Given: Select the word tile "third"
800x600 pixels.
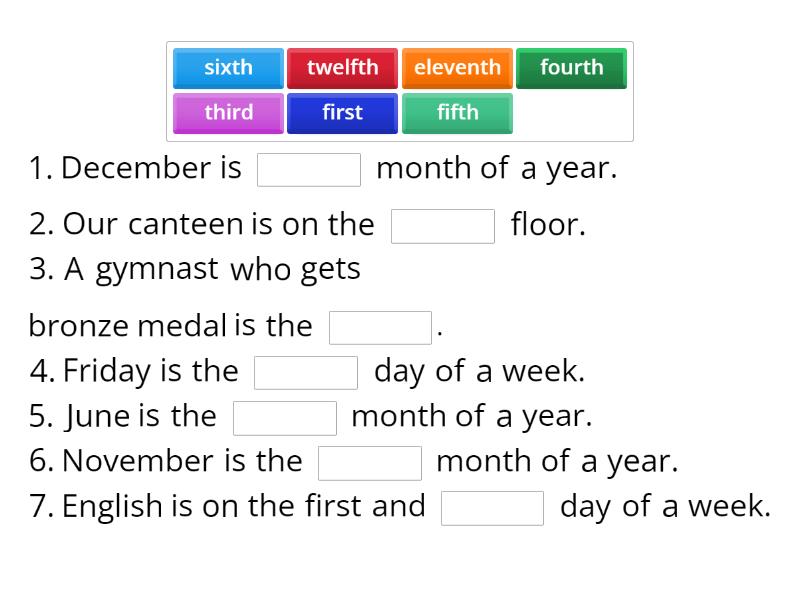Looking at the screenshot, I should click(228, 113).
